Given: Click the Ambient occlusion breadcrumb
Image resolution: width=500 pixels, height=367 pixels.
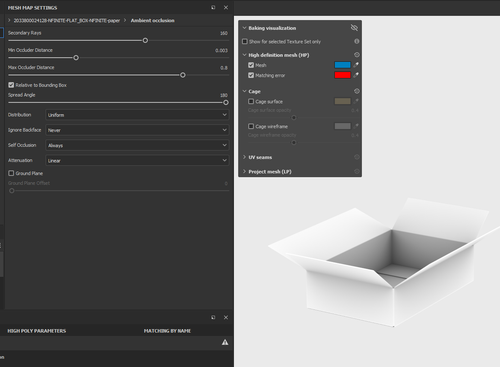Looking at the screenshot, I should tap(152, 20).
